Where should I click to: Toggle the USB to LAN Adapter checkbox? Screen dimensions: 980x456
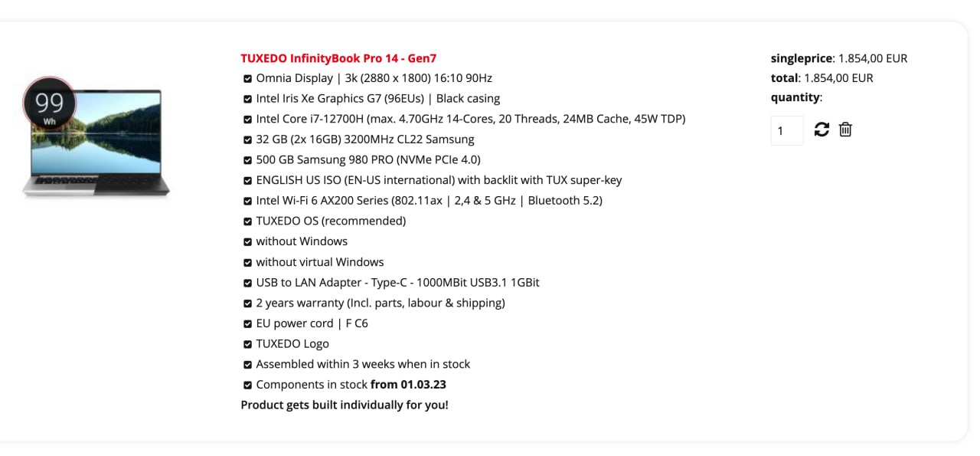(x=247, y=283)
